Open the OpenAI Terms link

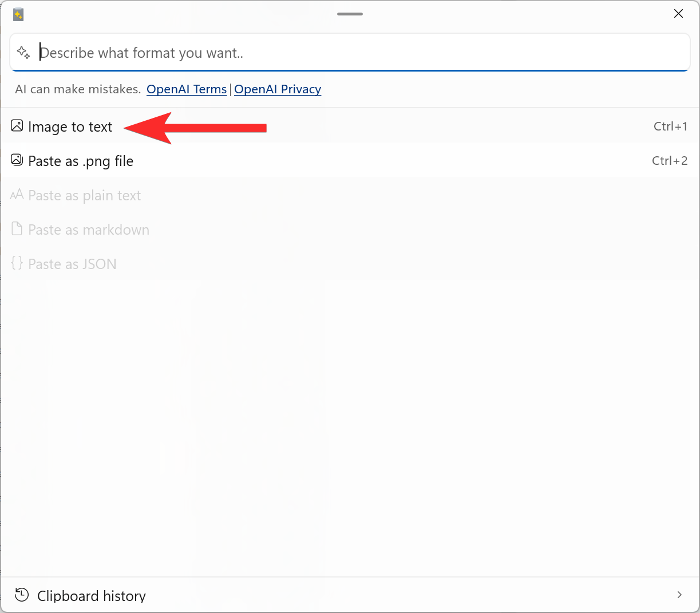(x=187, y=89)
